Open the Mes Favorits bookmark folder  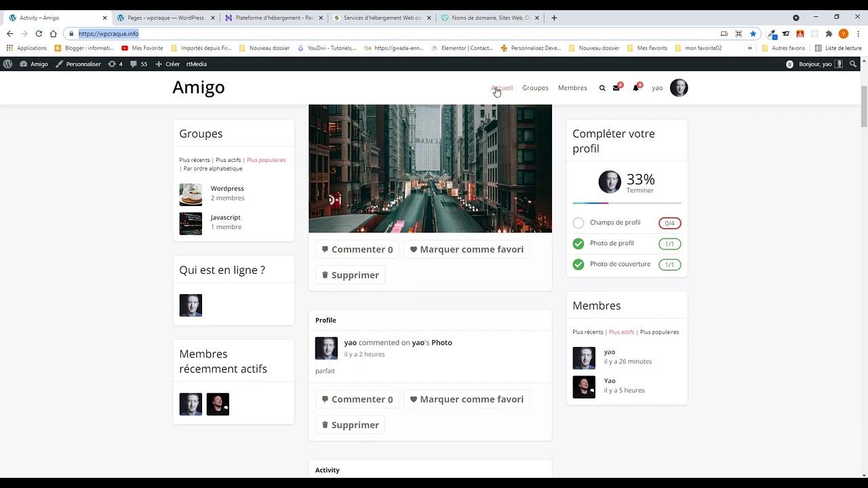pyautogui.click(x=648, y=48)
